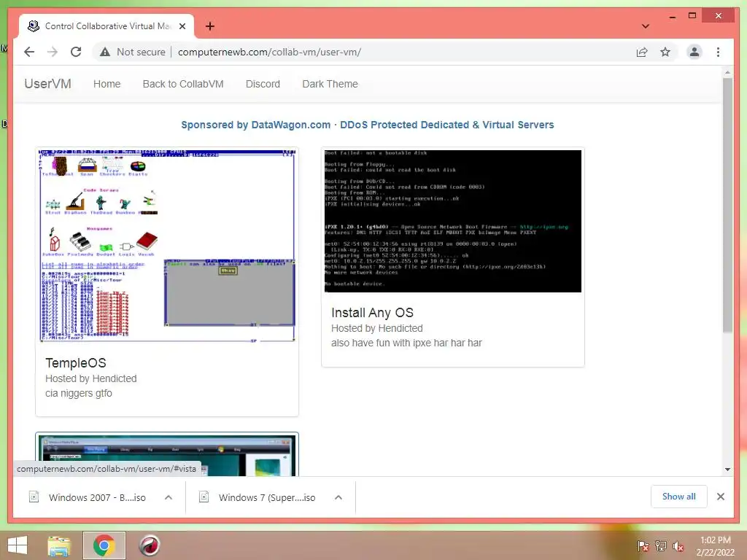This screenshot has height=560, width=747.
Task: Click 'Hosted by Hendicted' under TempleOS
Action: point(91,378)
